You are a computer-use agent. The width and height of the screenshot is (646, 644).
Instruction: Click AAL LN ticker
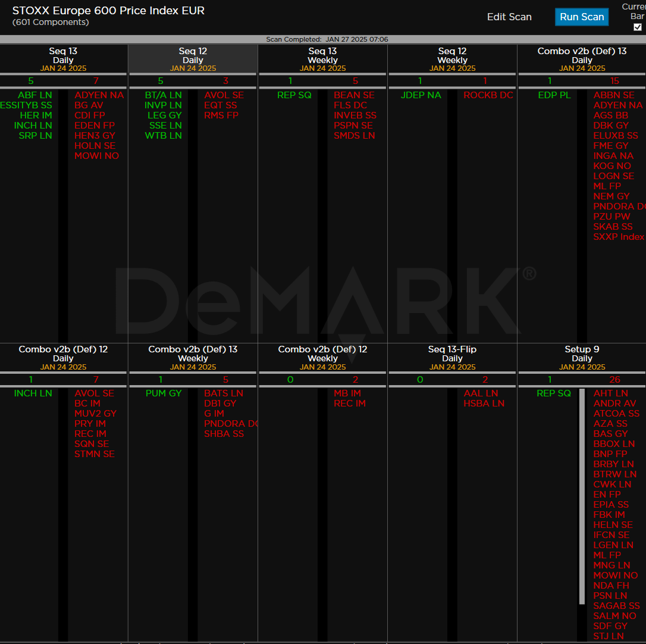481,393
